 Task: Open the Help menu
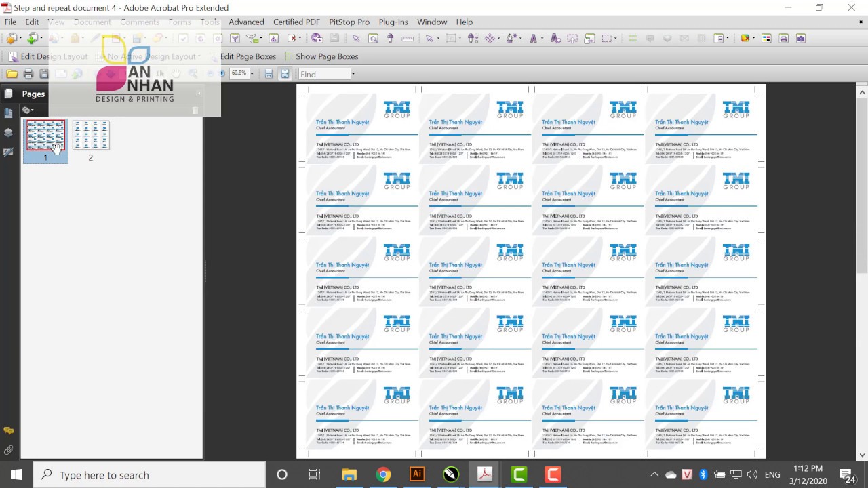point(464,22)
